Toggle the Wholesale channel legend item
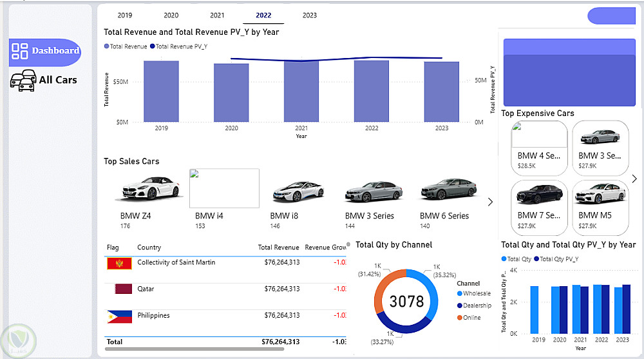The image size is (644, 359). coord(477,293)
